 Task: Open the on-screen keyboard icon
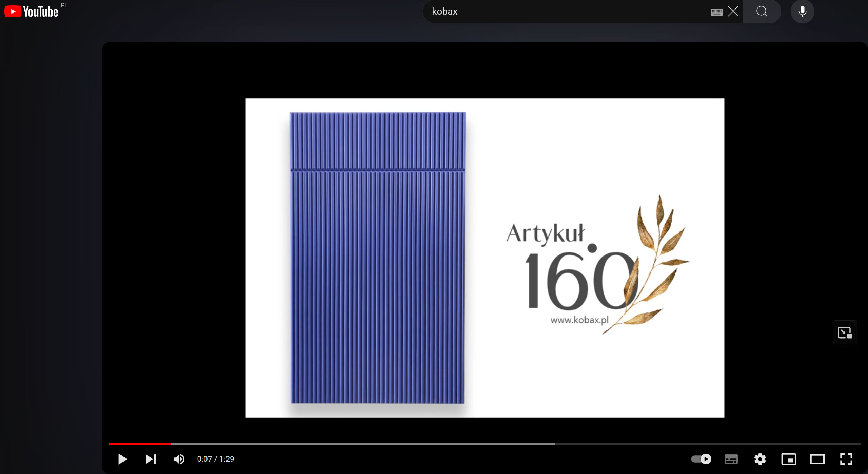716,12
